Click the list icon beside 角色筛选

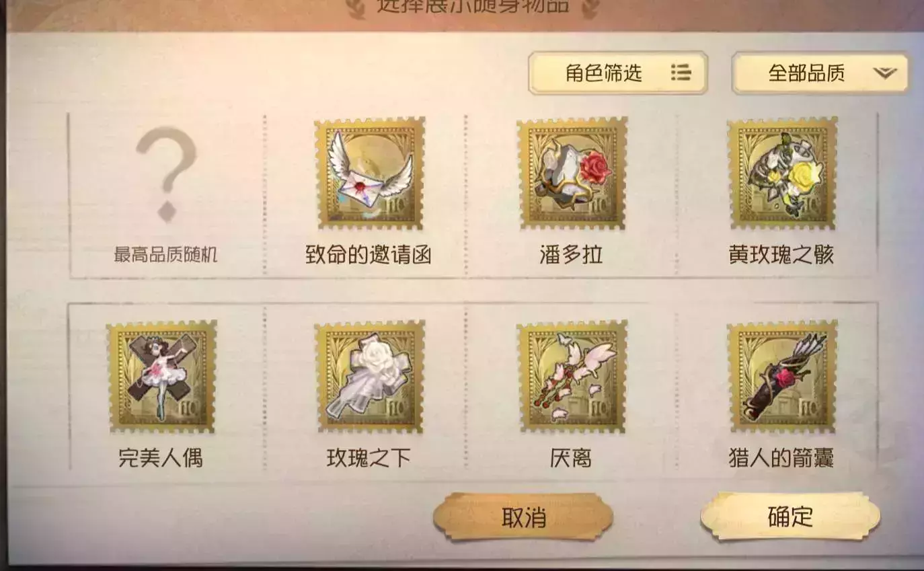(681, 73)
